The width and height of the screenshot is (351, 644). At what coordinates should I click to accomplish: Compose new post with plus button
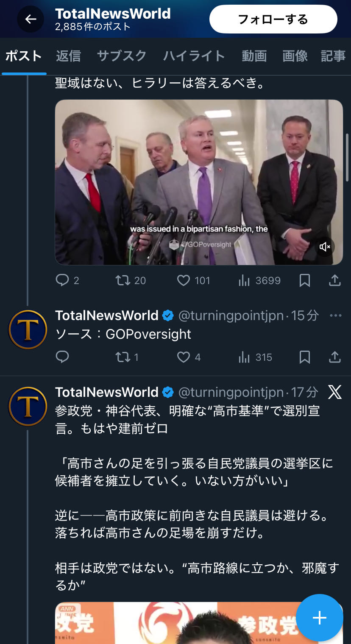(319, 618)
